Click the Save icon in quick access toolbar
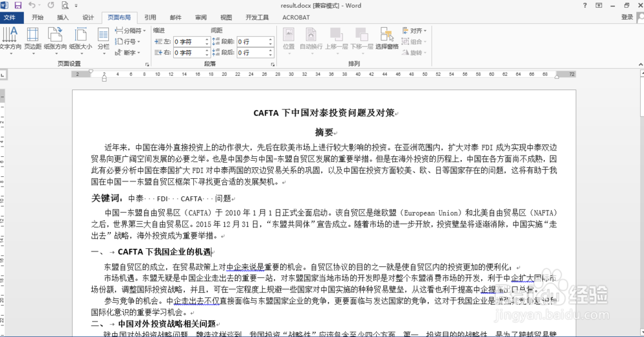The image size is (644, 337). 17,5
